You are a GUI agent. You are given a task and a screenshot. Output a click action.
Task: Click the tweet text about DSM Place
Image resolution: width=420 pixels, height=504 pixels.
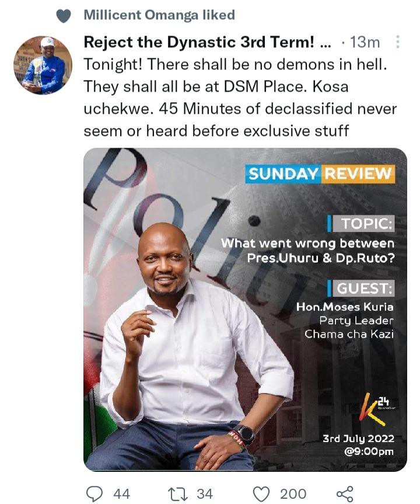tap(240, 98)
